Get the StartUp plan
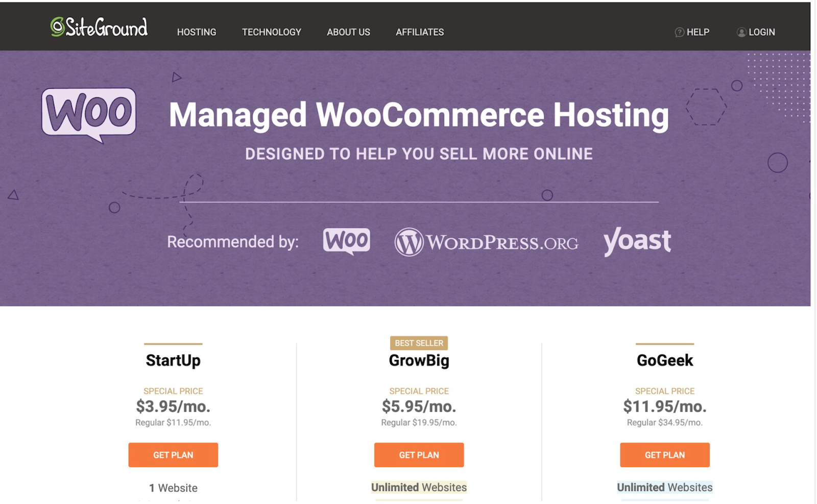The height and width of the screenshot is (504, 817). click(173, 455)
